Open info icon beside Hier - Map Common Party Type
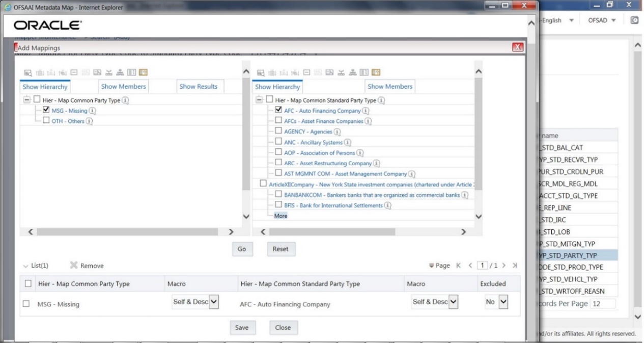The width and height of the screenshot is (644, 343). pyautogui.click(x=125, y=100)
